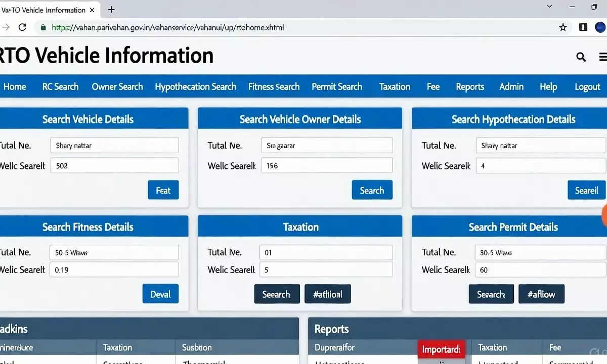Open the RC Search menu item
This screenshot has height=364, width=607.
coord(60,86)
